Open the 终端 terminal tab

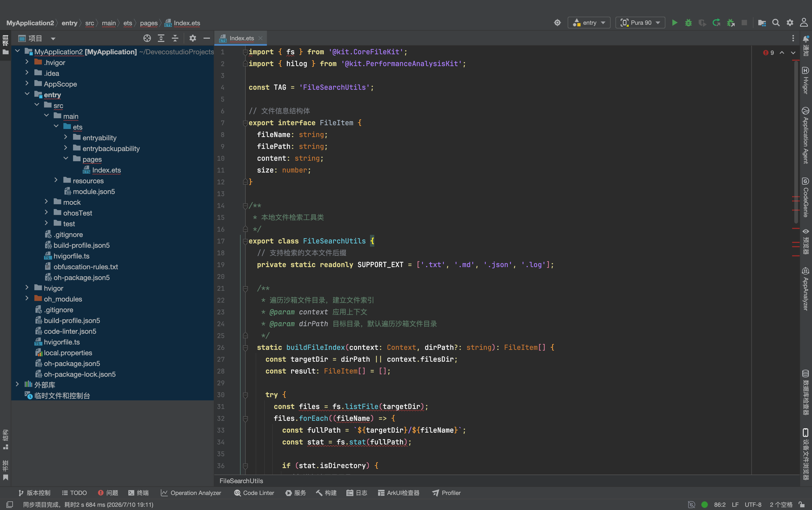[139, 493]
